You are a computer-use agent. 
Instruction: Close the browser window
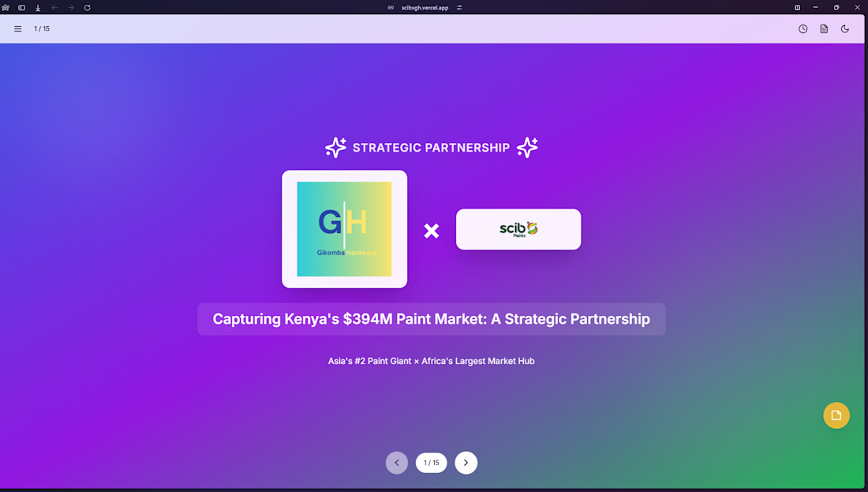pyautogui.click(x=857, y=8)
